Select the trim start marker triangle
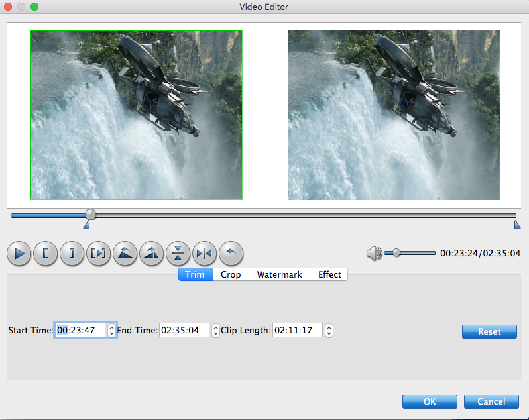The width and height of the screenshot is (529, 420). [x=87, y=225]
